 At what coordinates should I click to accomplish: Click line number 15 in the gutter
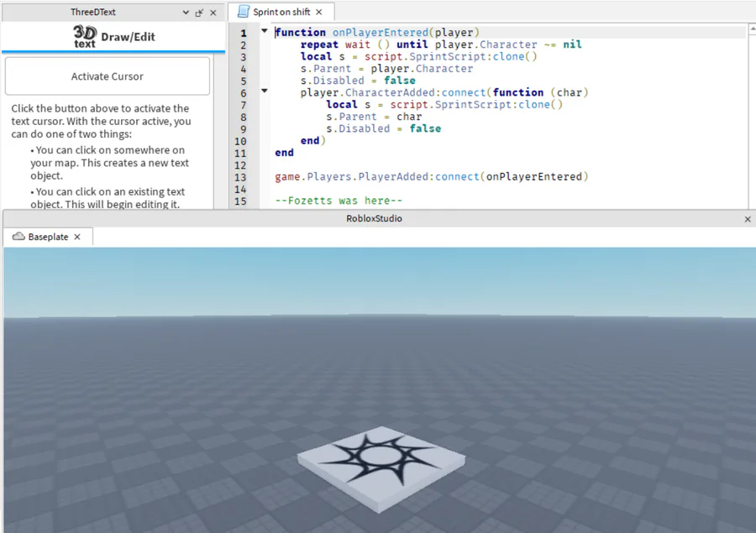point(240,201)
